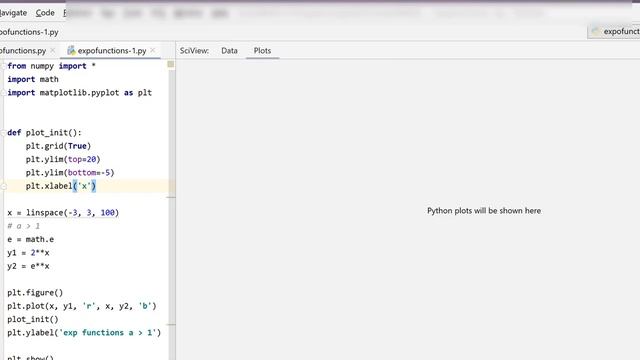This screenshot has height=360, width=640.
Task: Click the expofunctions-1.py breadcrumb path
Action: click(x=29, y=32)
